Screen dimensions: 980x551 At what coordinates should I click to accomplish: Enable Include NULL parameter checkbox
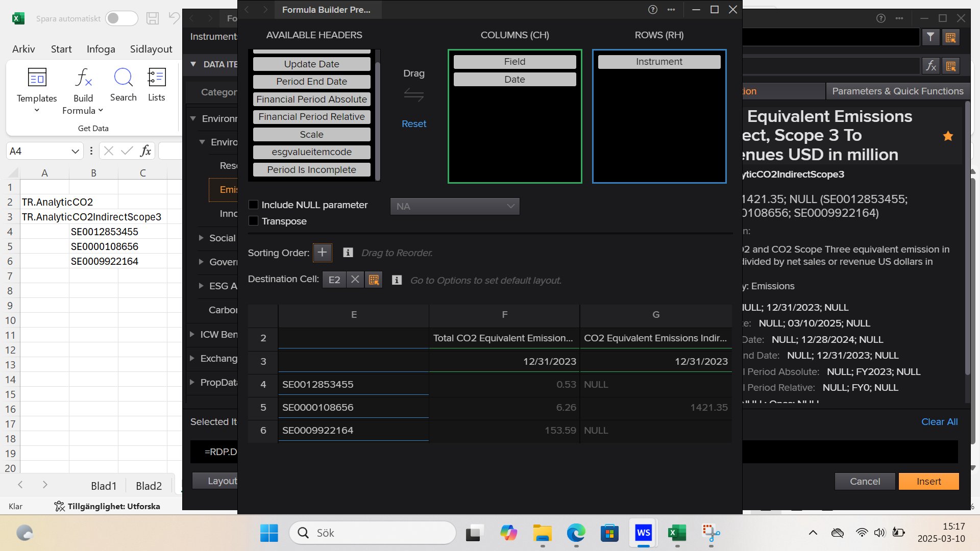[x=254, y=205]
